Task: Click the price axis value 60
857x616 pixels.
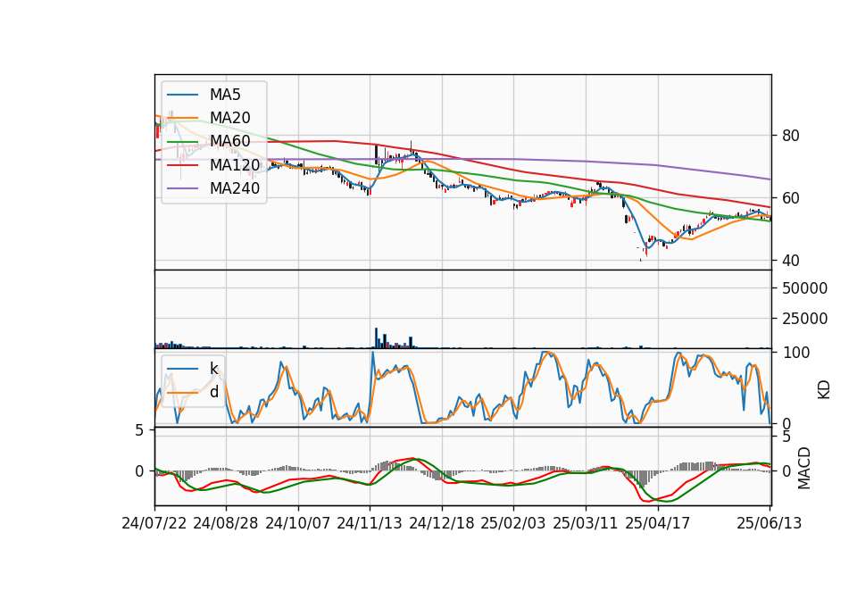Action: [x=790, y=198]
